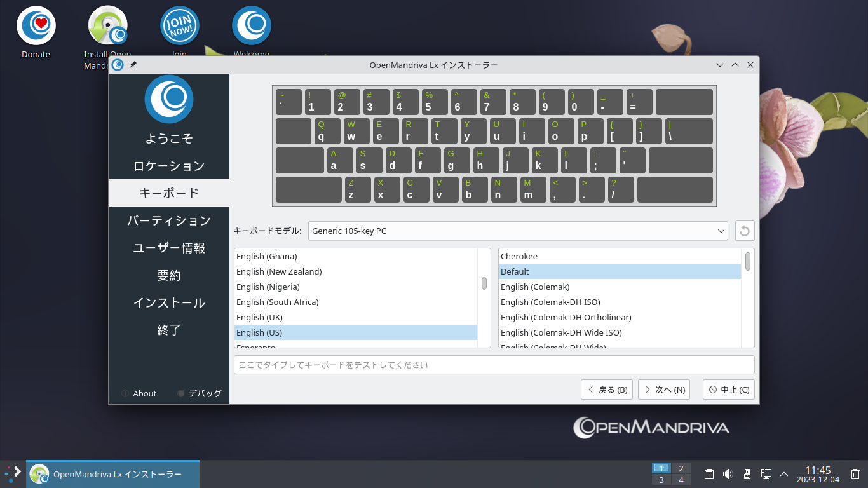The image size is (868, 488).
Task: Pin the installer window on all desktops
Action: 133,65
